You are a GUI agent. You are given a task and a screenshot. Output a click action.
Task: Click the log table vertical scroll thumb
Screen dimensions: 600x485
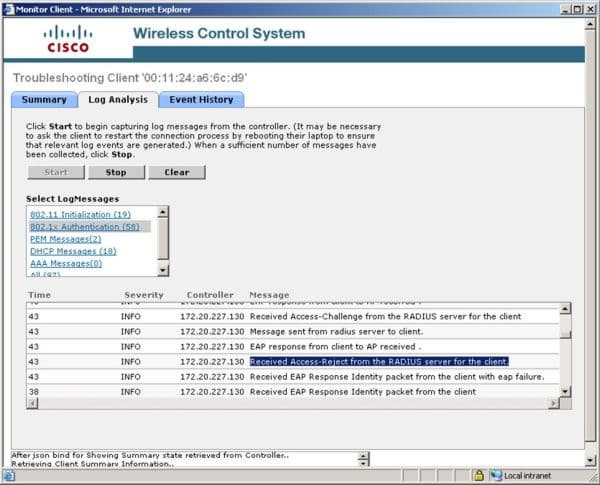click(565, 334)
